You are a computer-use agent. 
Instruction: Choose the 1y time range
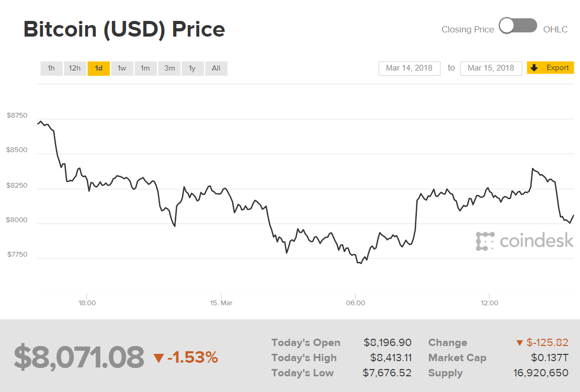pyautogui.click(x=192, y=68)
